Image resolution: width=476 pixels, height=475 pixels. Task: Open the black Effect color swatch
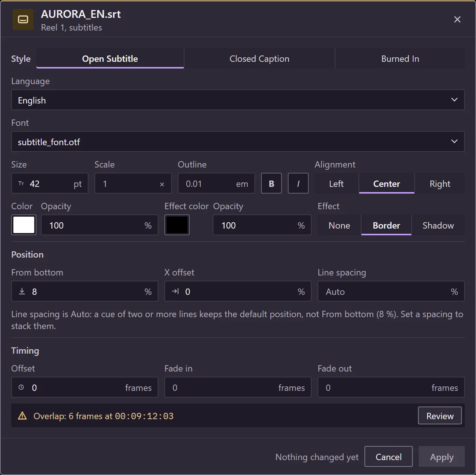pos(177,225)
